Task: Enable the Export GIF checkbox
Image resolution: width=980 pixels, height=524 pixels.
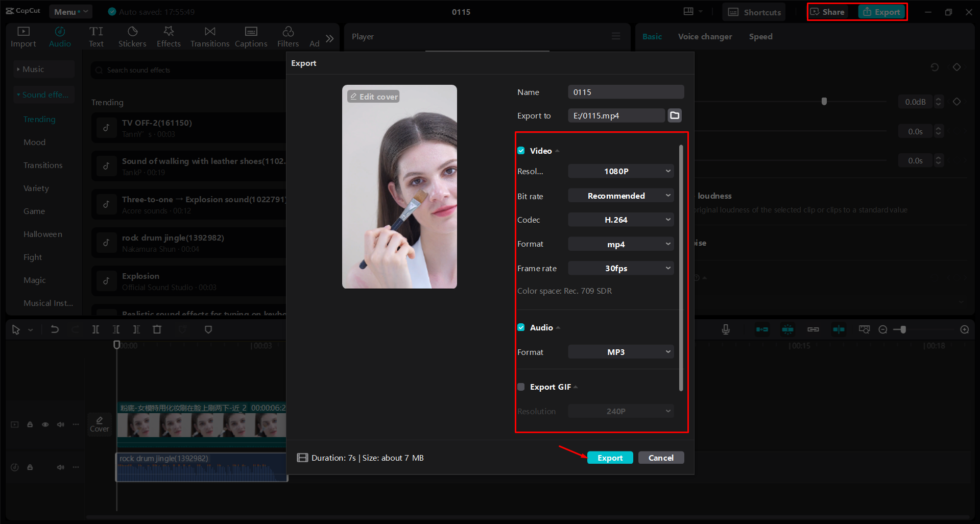Action: click(x=521, y=387)
